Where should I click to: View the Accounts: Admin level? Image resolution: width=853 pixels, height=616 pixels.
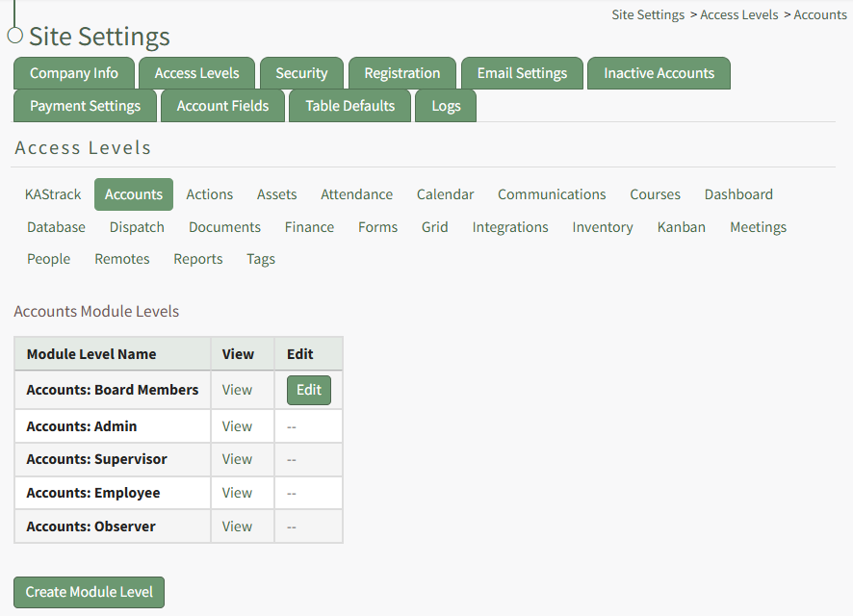pos(237,426)
